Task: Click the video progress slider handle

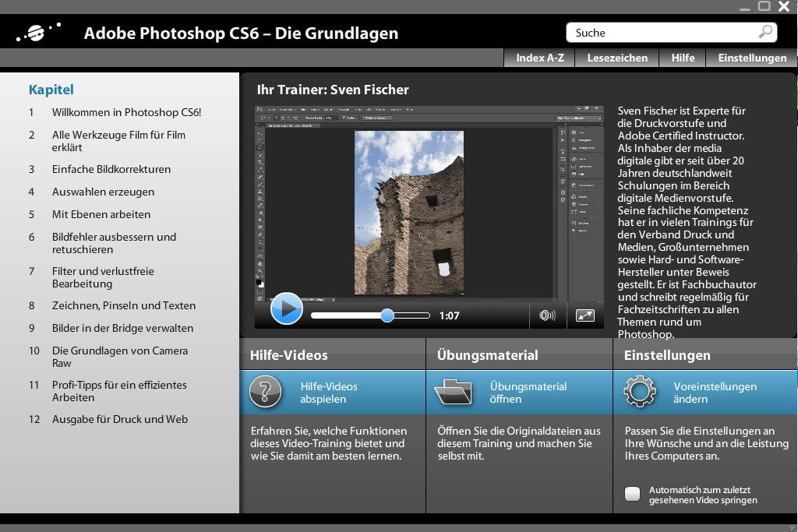Action: (387, 315)
